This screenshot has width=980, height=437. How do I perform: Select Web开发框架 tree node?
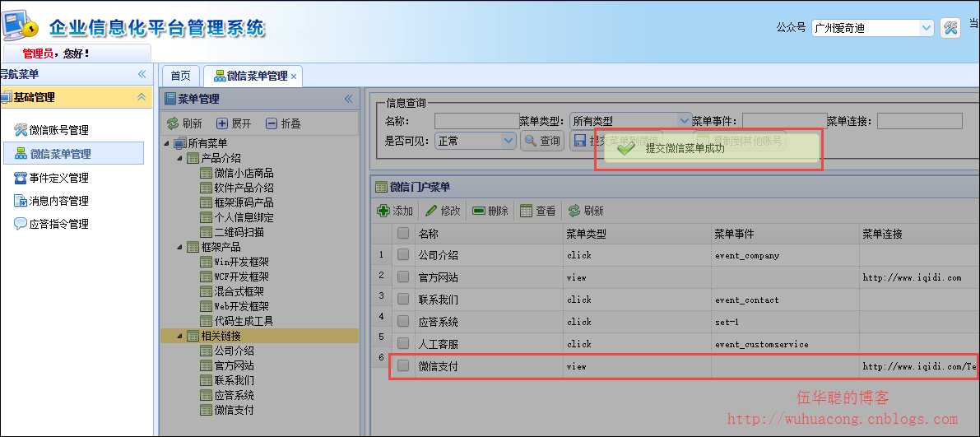point(235,306)
